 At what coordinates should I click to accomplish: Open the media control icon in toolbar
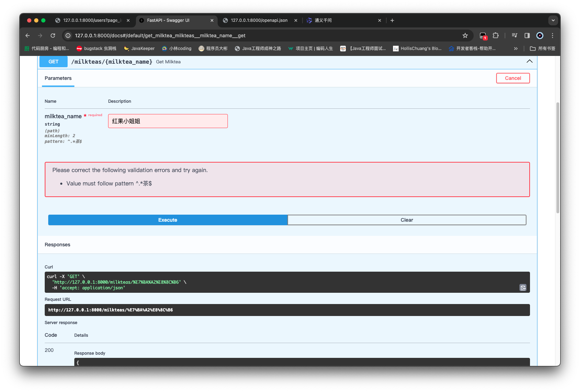click(x=514, y=36)
